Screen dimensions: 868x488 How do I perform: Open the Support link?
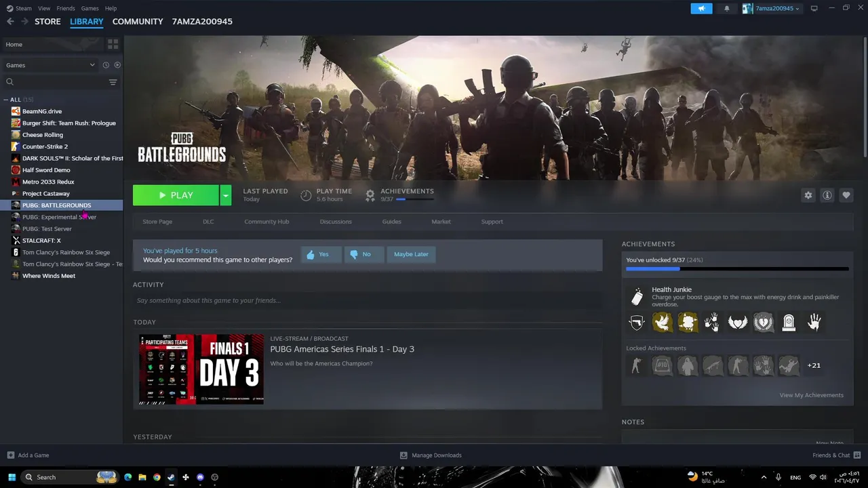tap(492, 222)
